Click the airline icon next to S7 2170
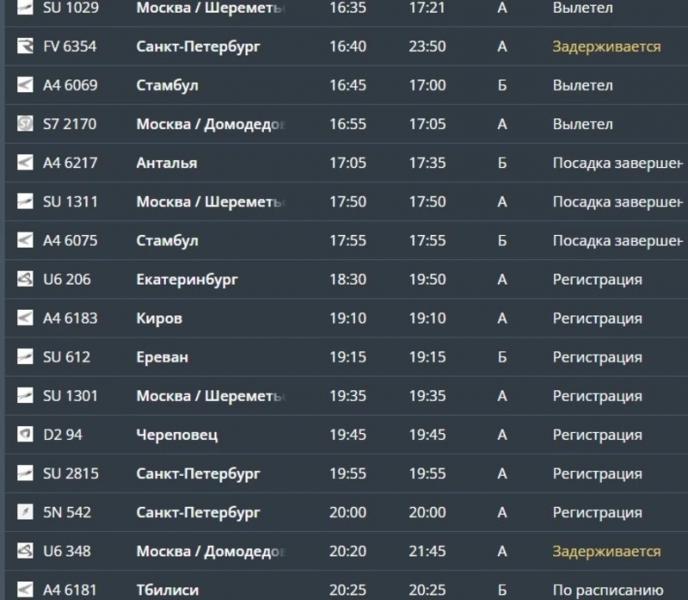688x600 pixels. point(25,124)
